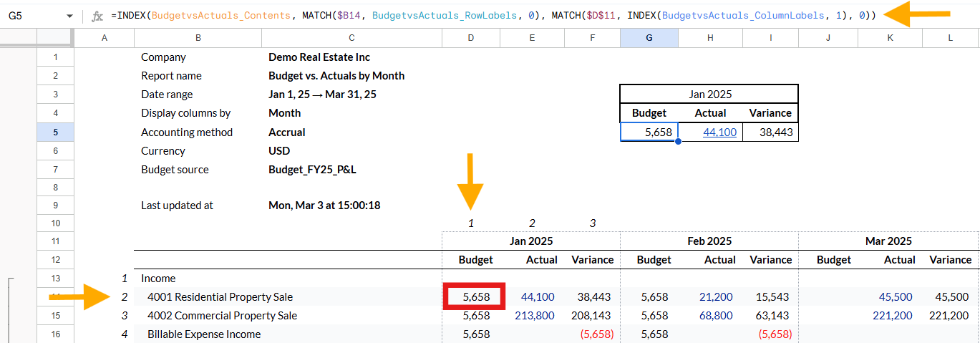Open the 44,100 actual value link
The height and width of the screenshot is (343, 980).
[719, 132]
